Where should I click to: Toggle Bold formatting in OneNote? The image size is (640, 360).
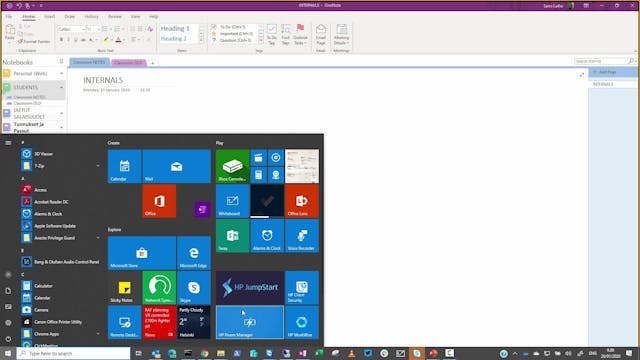pyautogui.click(x=61, y=40)
